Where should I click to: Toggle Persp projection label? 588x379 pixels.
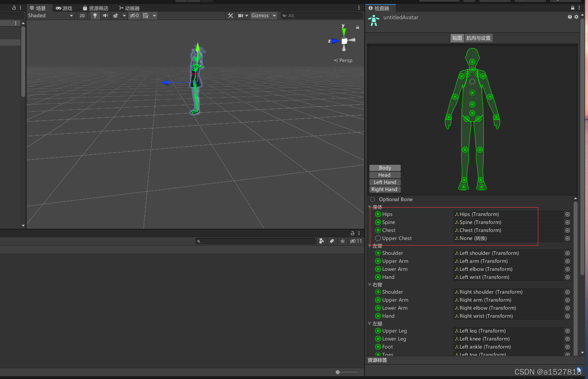[x=343, y=60]
